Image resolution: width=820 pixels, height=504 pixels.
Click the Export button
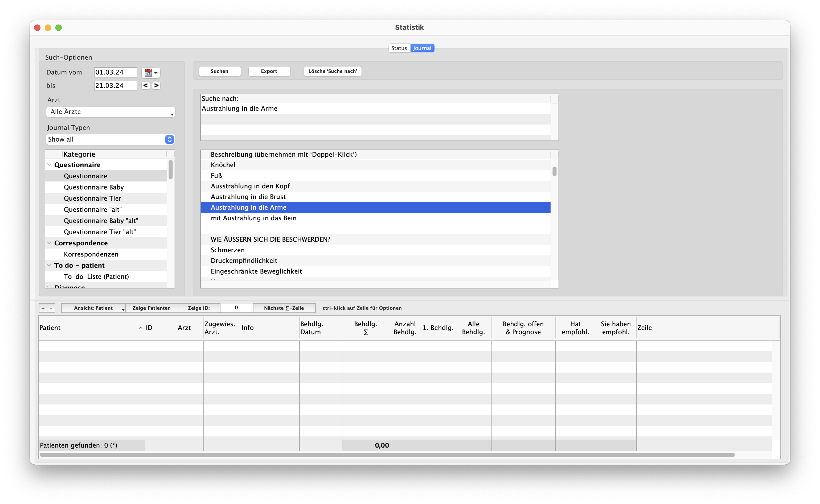pos(269,71)
